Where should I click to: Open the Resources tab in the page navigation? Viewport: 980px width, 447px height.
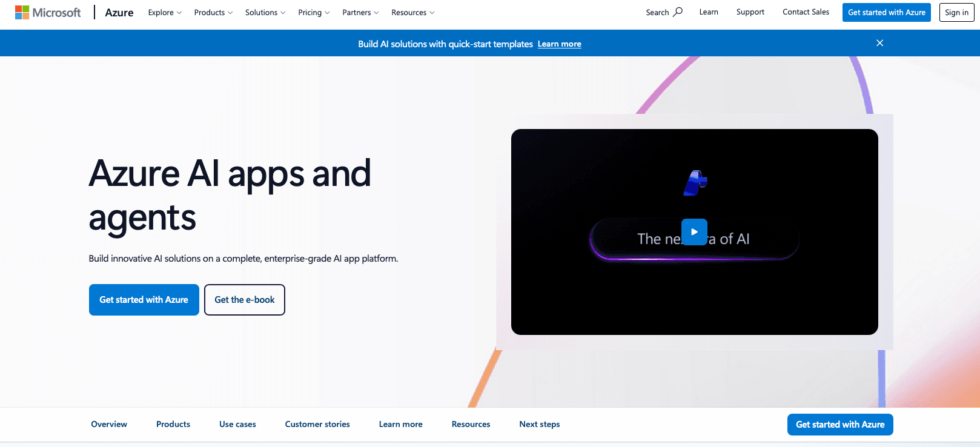(471, 425)
